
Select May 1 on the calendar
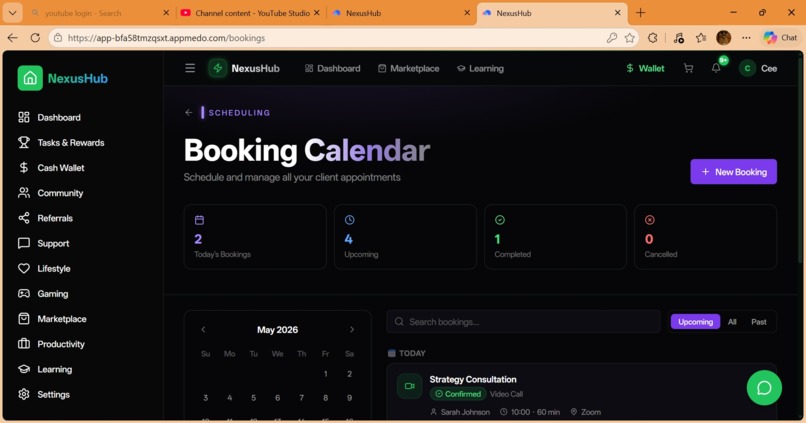[325, 374]
